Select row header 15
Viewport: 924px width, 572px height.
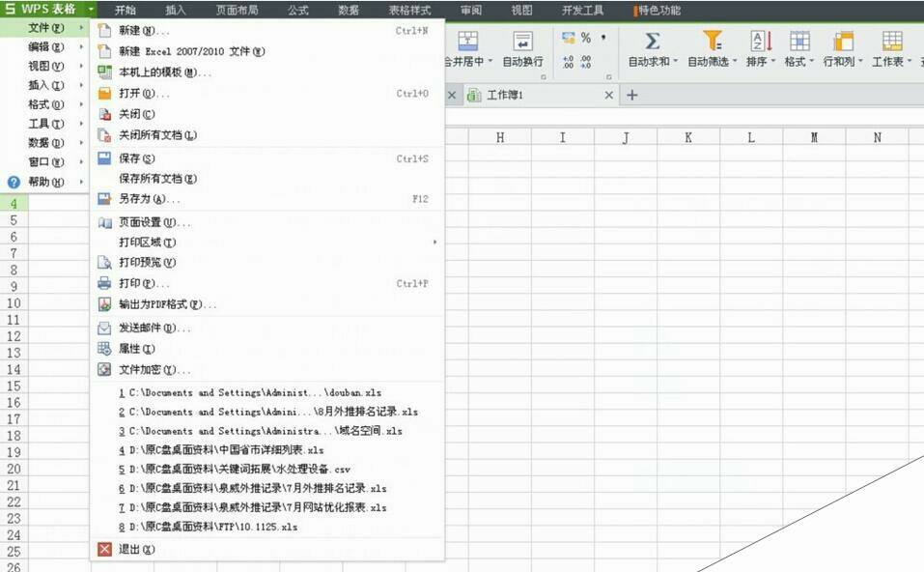(14, 386)
